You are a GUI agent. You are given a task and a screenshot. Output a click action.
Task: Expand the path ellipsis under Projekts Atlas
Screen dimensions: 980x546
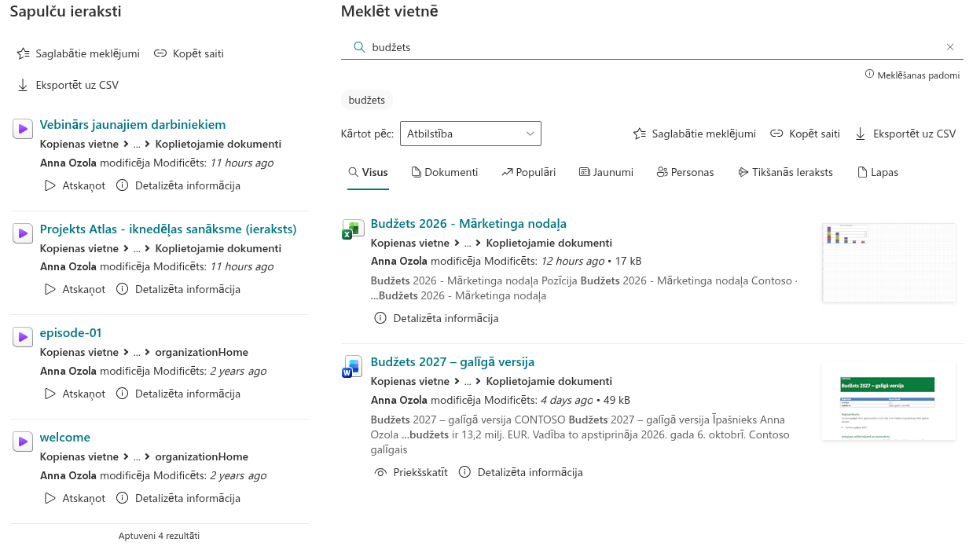coord(138,248)
